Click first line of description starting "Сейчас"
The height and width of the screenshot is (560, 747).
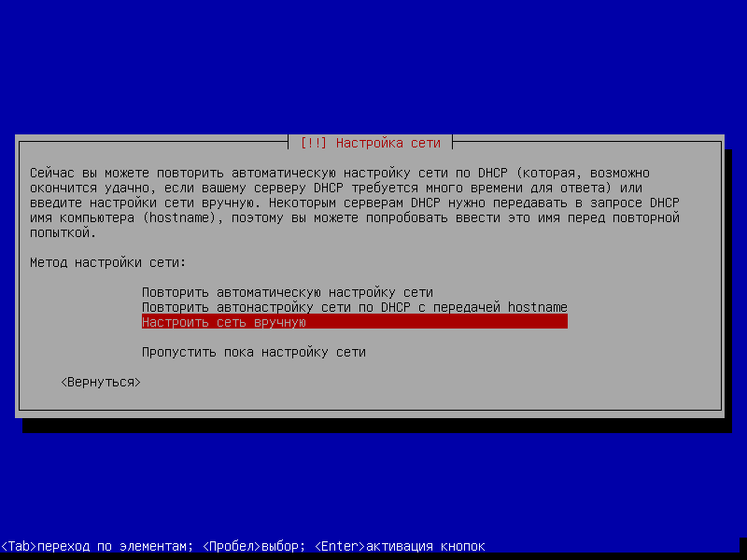pos(340,173)
